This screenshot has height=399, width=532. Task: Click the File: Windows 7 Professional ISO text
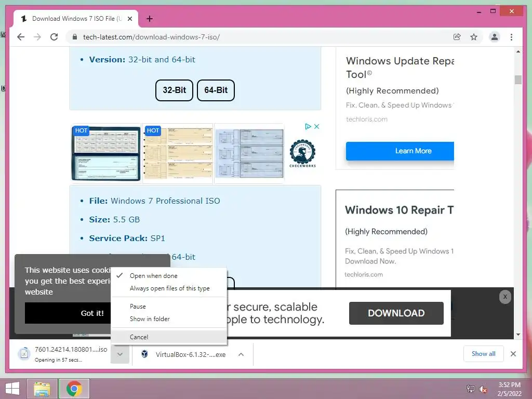(154, 201)
